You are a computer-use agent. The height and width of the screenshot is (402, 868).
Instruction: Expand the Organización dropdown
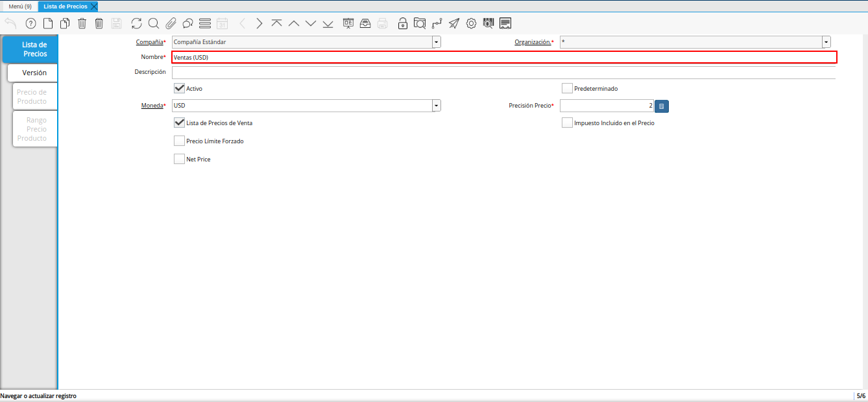(826, 42)
